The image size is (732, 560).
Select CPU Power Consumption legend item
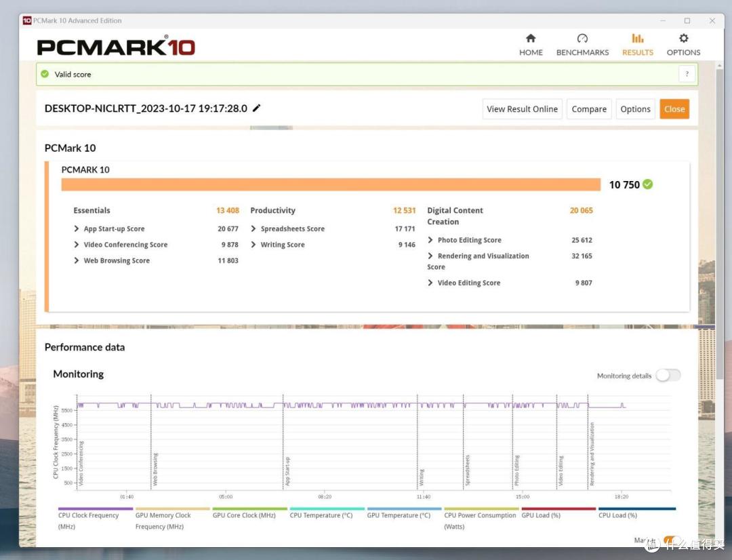(481, 519)
